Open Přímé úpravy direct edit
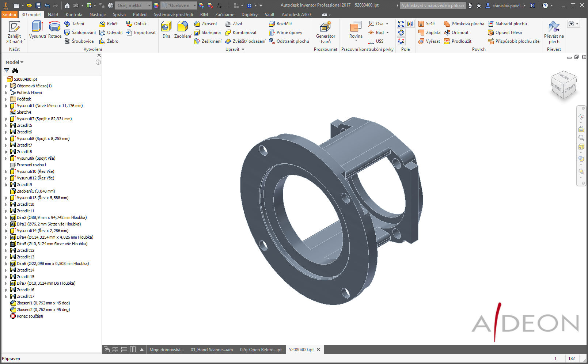Image resolution: width=588 pixels, height=364 pixels. coord(285,33)
